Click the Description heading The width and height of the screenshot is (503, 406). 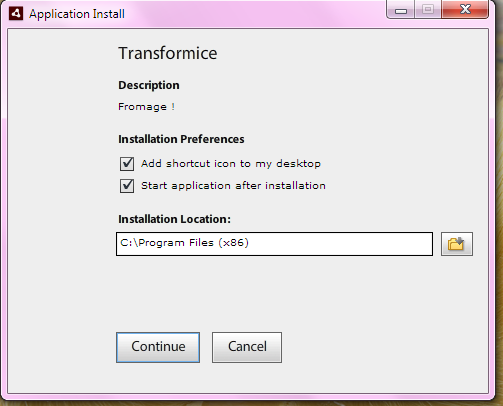[x=149, y=85]
